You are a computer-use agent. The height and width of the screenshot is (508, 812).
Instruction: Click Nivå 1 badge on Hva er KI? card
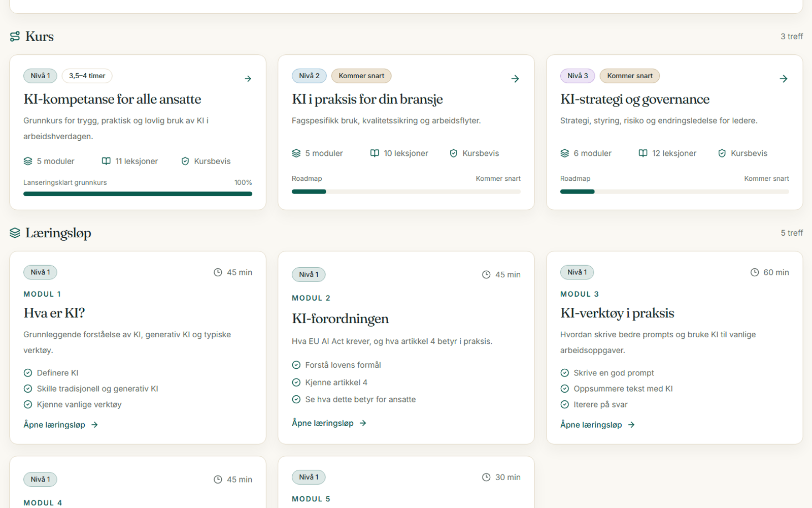(x=40, y=272)
